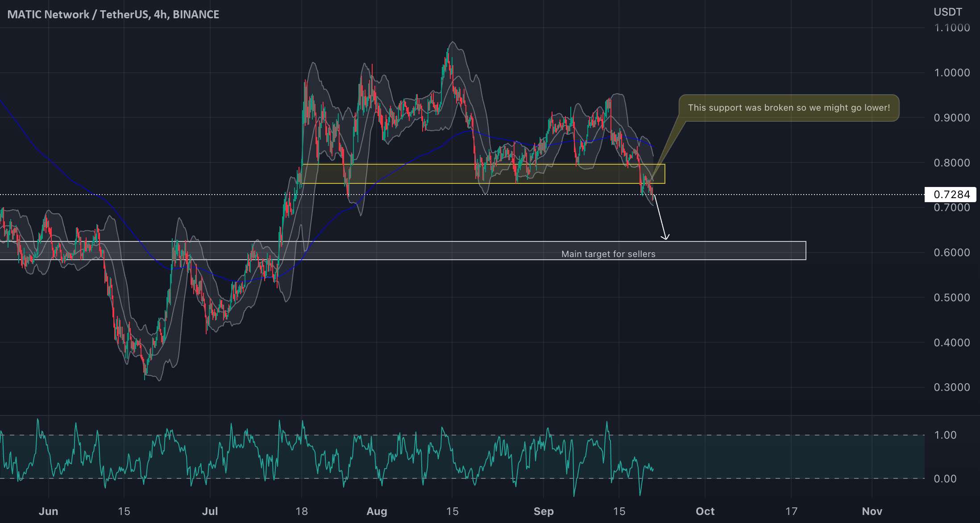This screenshot has height=523, width=980.
Task: Click the 17 date on time axis
Action: coord(791,511)
